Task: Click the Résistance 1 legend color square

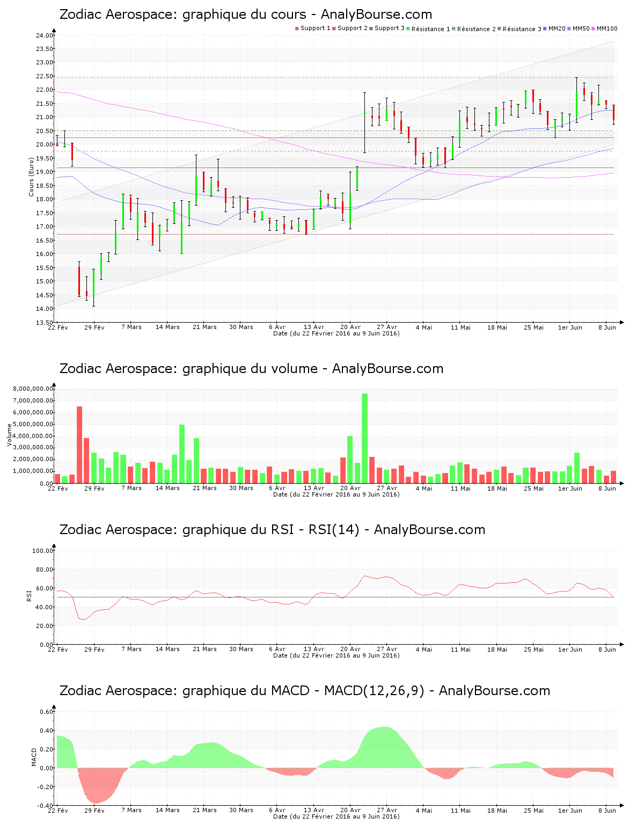Action: [408, 28]
